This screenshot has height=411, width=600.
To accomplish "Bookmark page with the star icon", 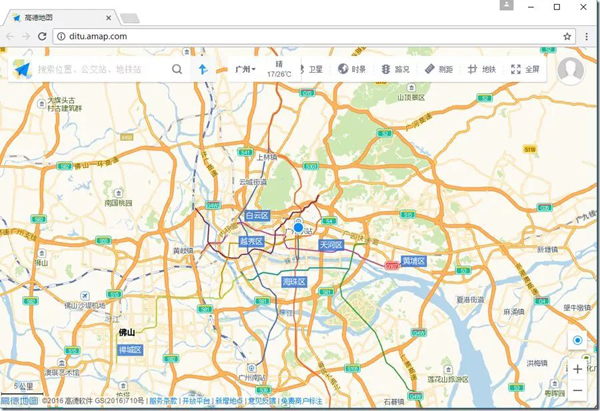I will click(x=567, y=36).
